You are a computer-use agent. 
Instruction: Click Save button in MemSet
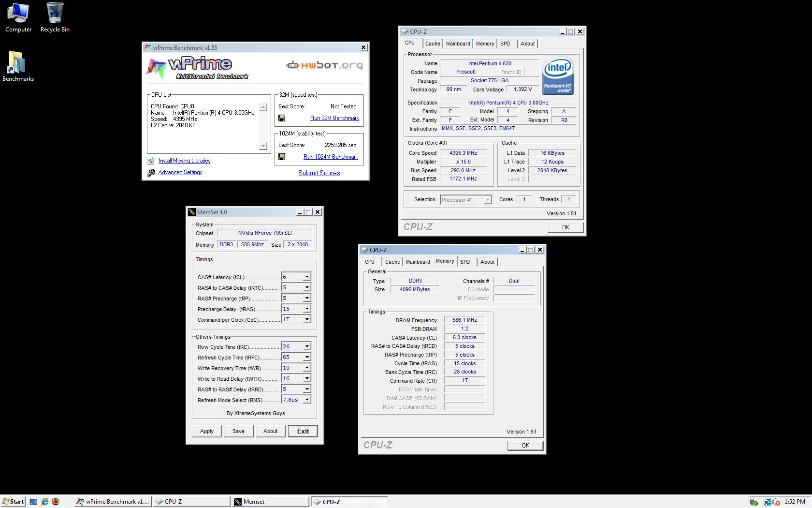tap(238, 431)
